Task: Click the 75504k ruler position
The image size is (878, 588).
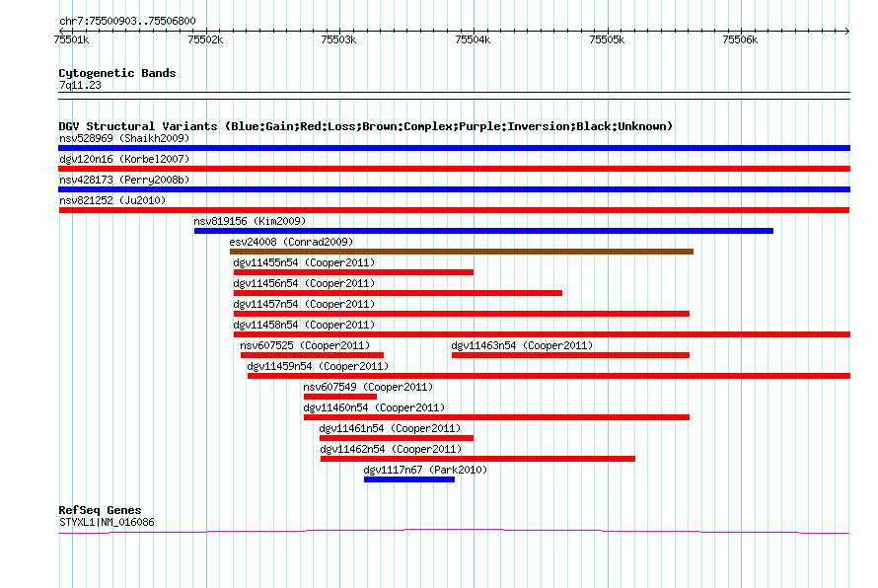Action: tap(473, 39)
